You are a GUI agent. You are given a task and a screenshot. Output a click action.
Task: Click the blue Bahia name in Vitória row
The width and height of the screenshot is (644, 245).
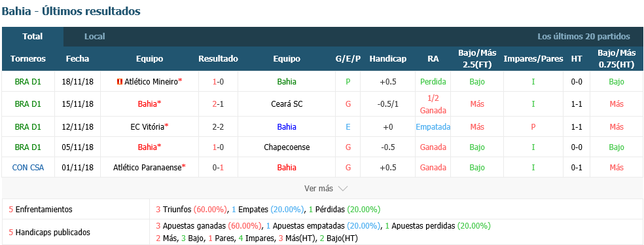pyautogui.click(x=287, y=126)
